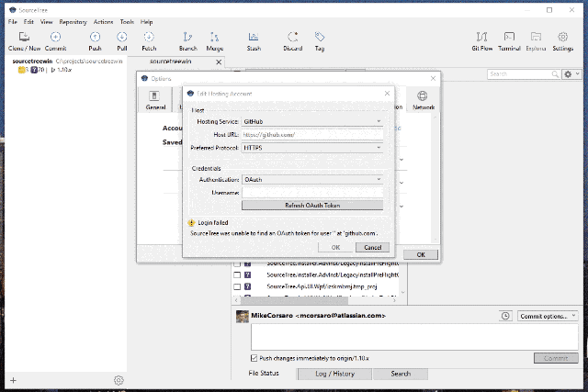Open the Repository menu

click(x=73, y=22)
